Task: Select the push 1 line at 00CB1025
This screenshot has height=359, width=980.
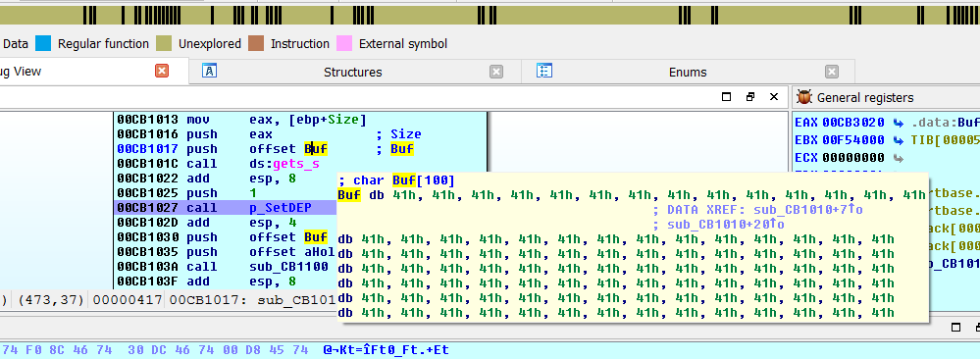Action: (225, 192)
